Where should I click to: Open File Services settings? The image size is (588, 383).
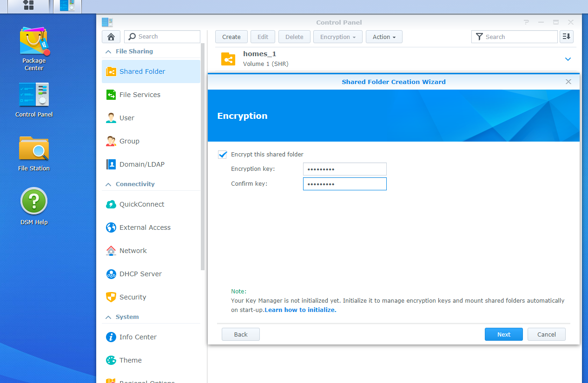(151, 95)
